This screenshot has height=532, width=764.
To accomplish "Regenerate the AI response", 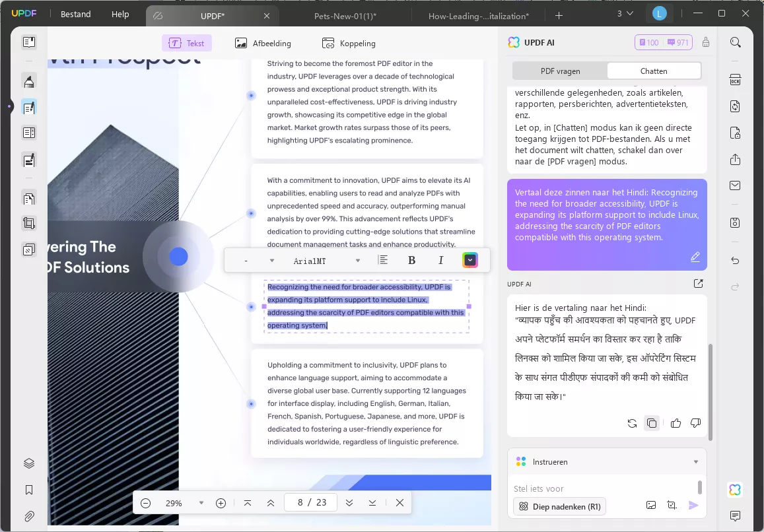I will pyautogui.click(x=632, y=423).
